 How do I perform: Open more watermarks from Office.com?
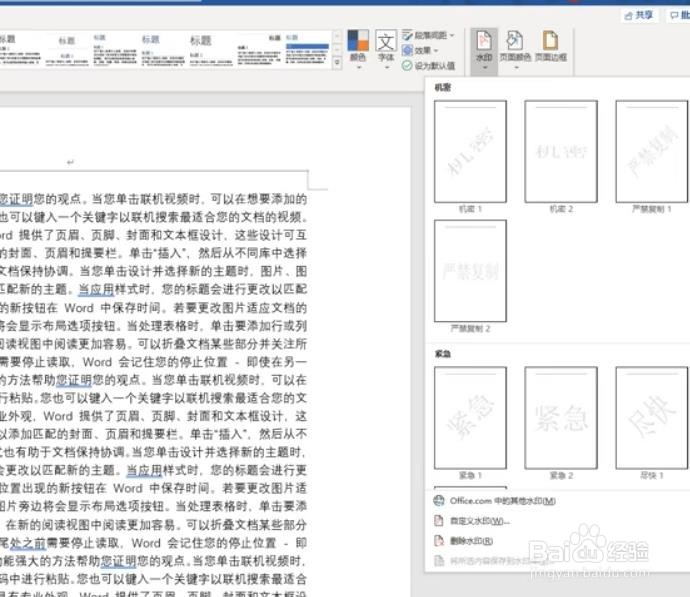503,501
